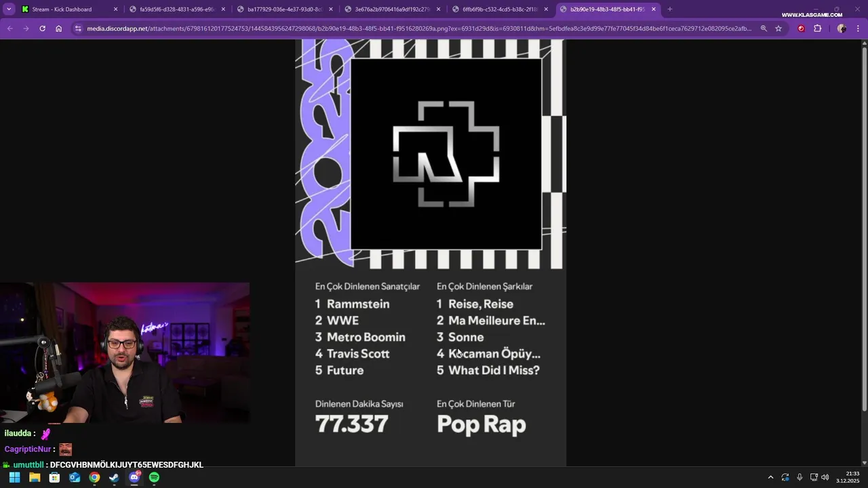This screenshot has height=488, width=868.
Task: Close the ba177929 tab
Action: [x=331, y=9]
